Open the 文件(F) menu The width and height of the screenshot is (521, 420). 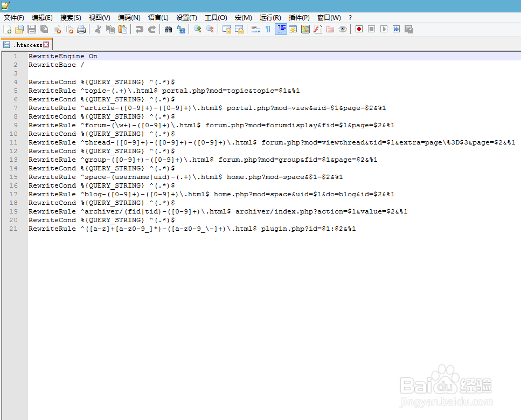tap(13, 18)
